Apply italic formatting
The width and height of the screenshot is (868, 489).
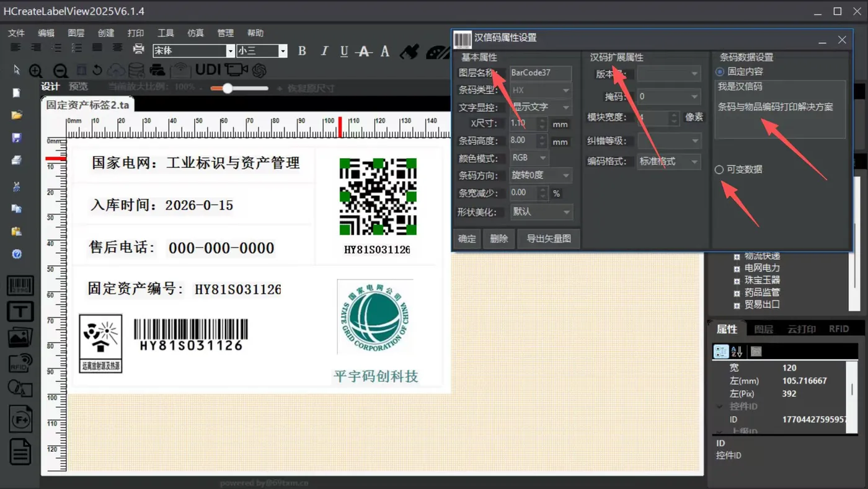324,51
